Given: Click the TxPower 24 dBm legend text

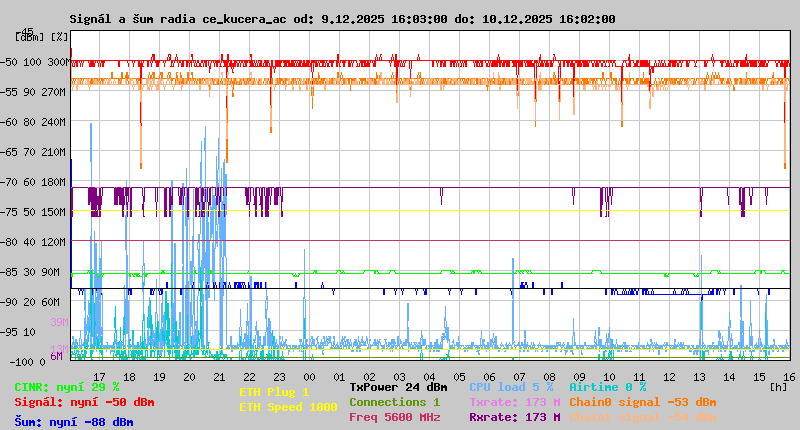Looking at the screenshot, I should [x=398, y=387].
